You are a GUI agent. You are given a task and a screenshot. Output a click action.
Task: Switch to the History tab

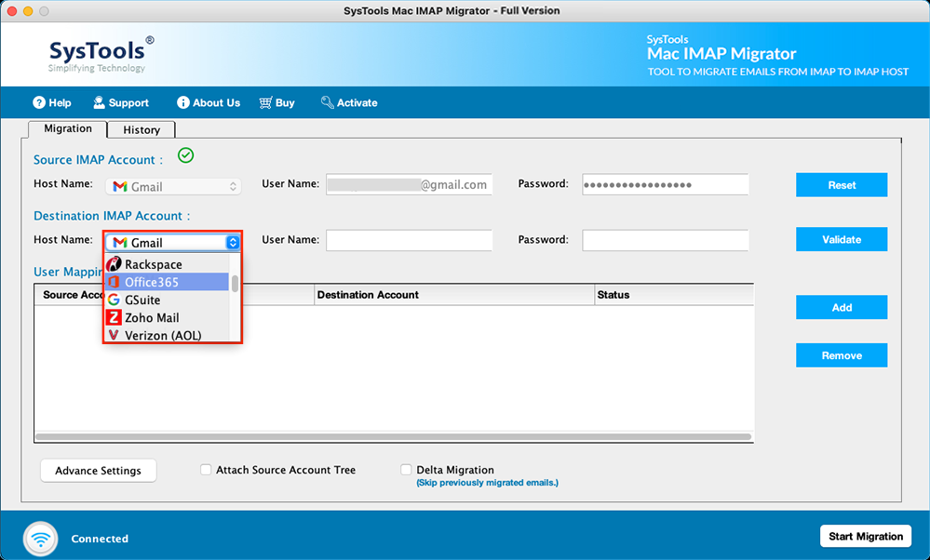click(x=142, y=130)
